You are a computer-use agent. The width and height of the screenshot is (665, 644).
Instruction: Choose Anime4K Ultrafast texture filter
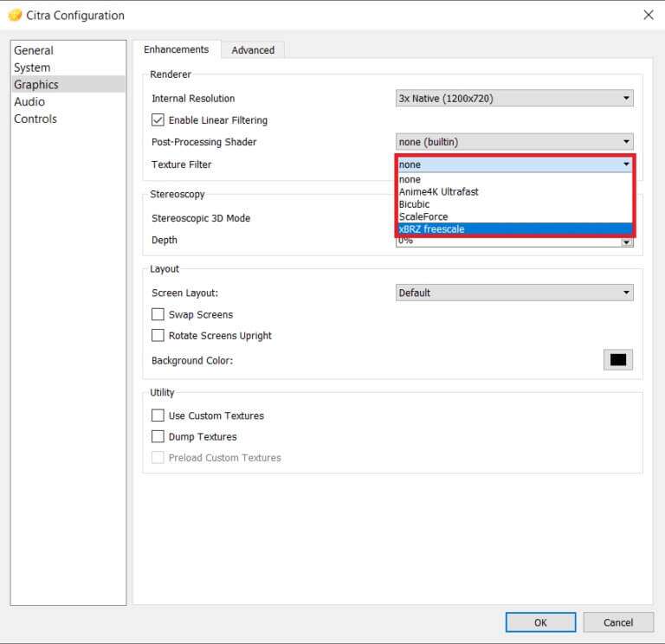tap(514, 191)
